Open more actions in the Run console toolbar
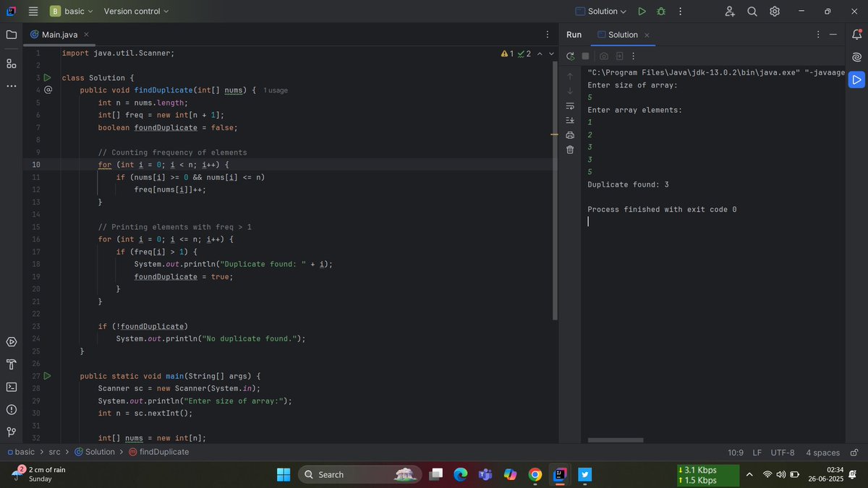 (x=634, y=56)
